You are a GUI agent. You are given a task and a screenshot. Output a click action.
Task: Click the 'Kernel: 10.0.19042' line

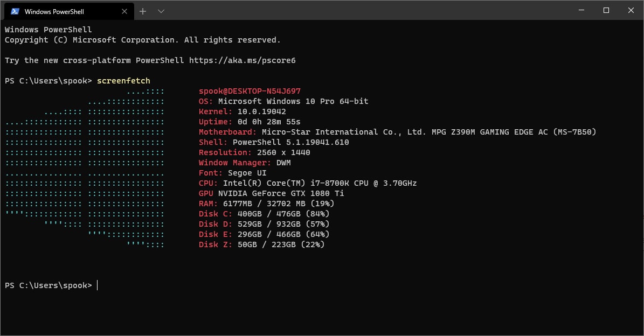243,111
